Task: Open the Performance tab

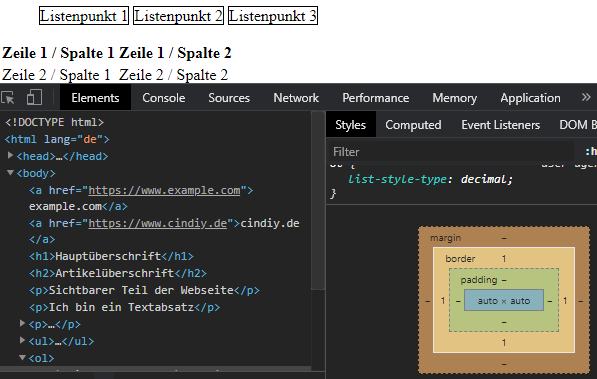Action: pyautogui.click(x=375, y=98)
